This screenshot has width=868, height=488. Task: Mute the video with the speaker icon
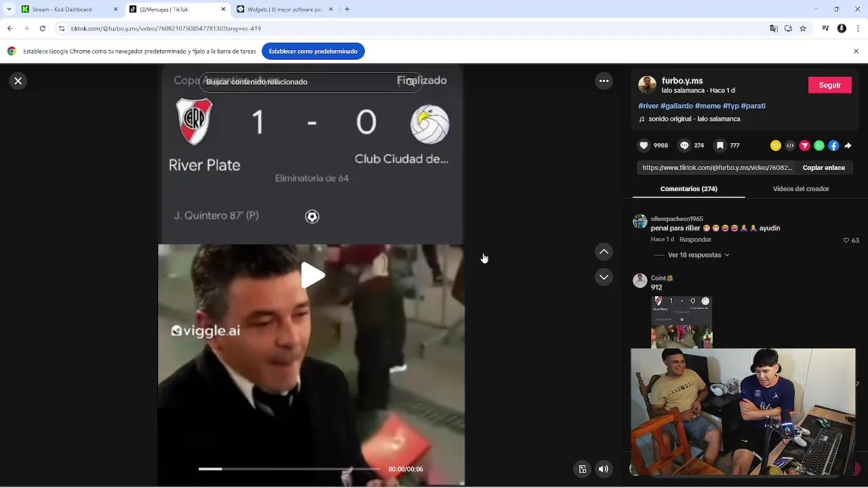point(603,469)
